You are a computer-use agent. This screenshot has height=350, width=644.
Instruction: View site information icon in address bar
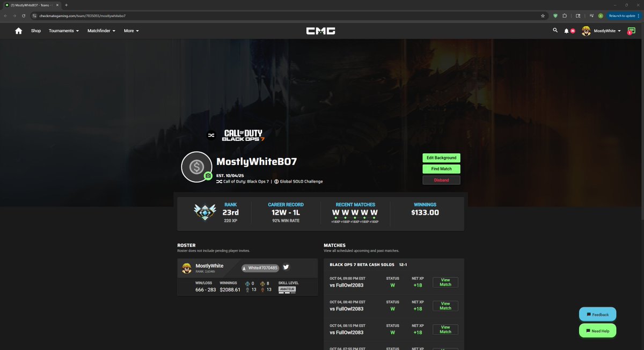[34, 16]
